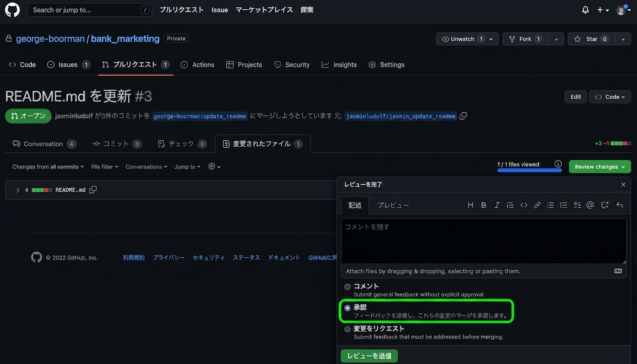Click the Edit title button
The height and width of the screenshot is (364, 637).
pyautogui.click(x=576, y=97)
